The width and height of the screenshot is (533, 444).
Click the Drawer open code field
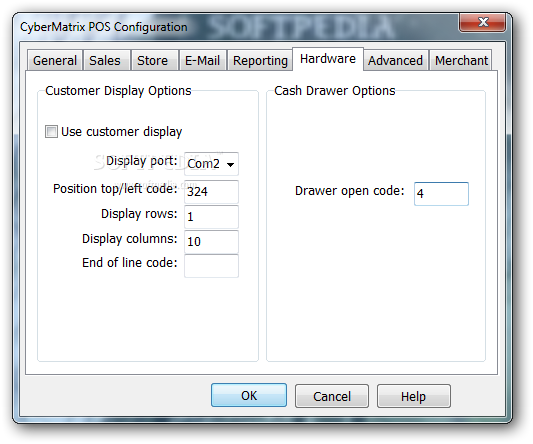click(x=441, y=194)
